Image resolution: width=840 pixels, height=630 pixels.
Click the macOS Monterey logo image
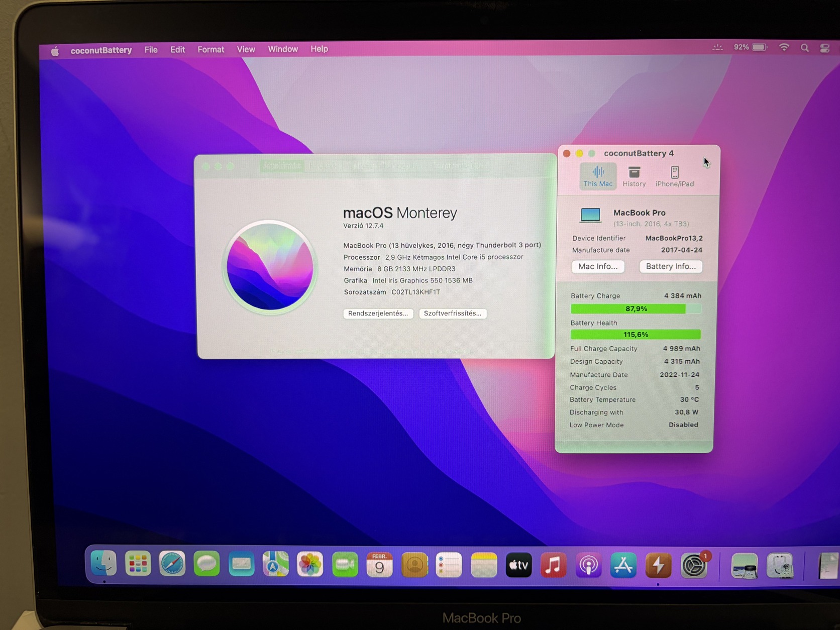tap(270, 267)
